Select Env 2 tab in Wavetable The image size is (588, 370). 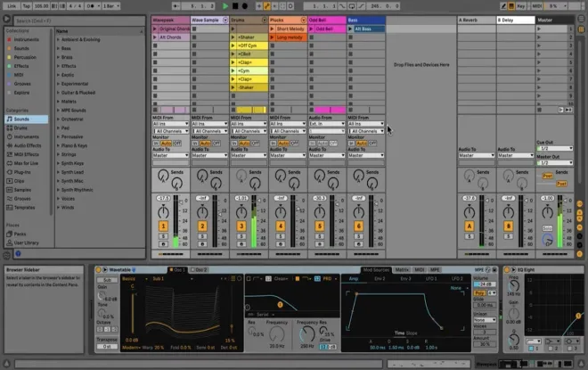click(x=380, y=279)
